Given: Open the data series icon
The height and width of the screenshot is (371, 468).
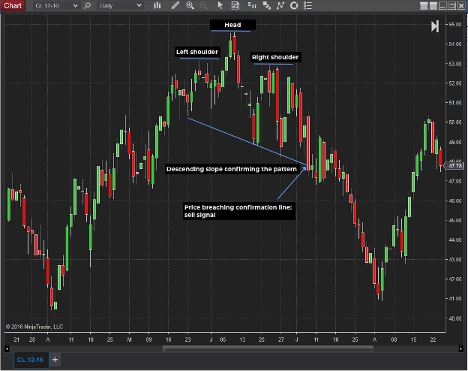Looking at the screenshot, I should [267, 6].
